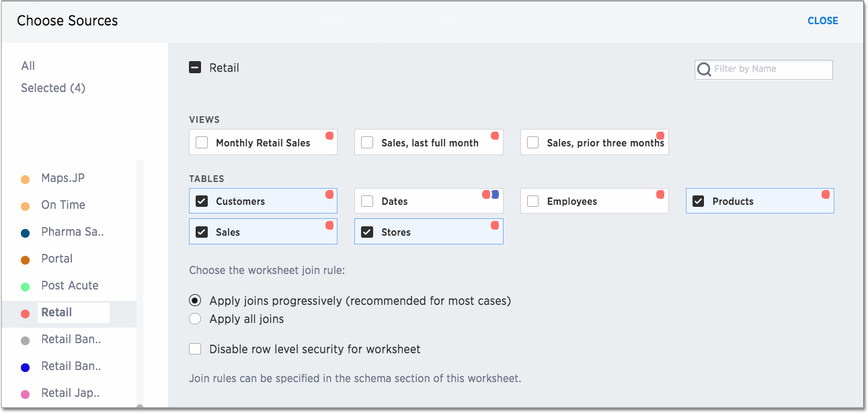Check the Employees table checkbox
The height and width of the screenshot is (413, 868).
[x=533, y=201]
